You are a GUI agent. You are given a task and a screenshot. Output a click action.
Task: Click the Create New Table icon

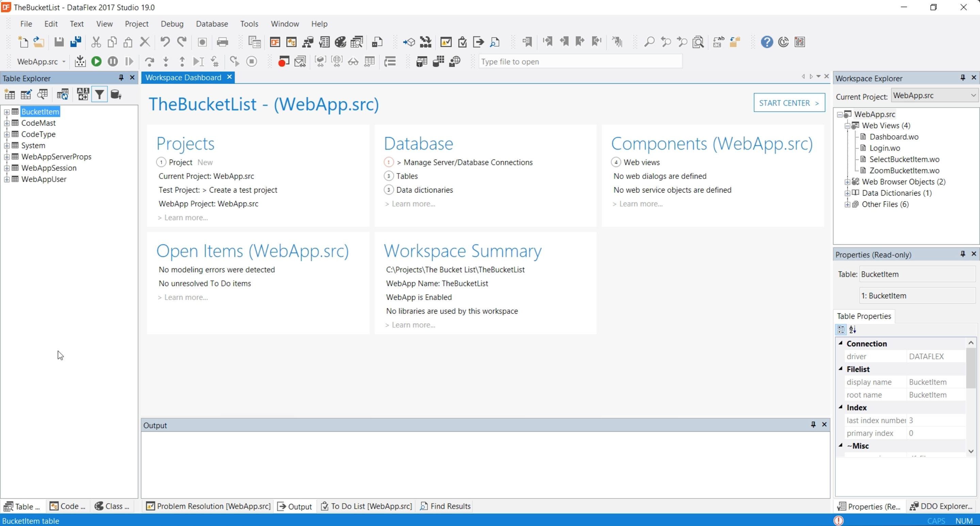pos(10,94)
